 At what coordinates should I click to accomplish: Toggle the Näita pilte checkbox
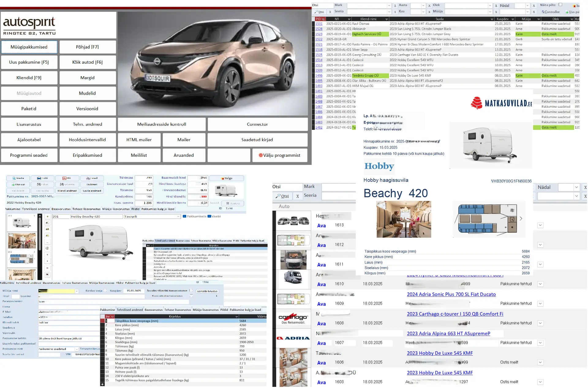click(x=560, y=5)
